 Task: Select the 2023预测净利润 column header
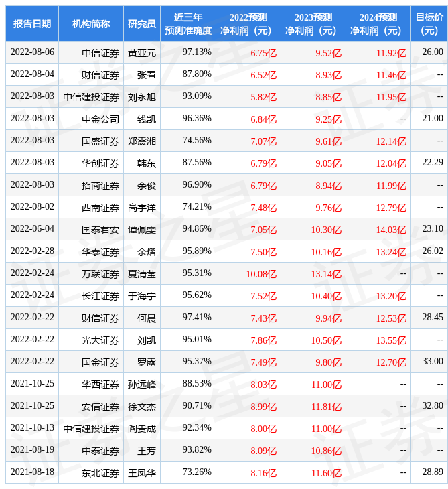click(313, 23)
